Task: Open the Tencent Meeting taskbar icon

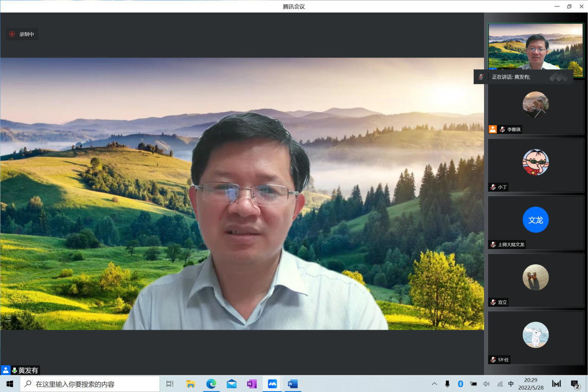Action: 272,384
